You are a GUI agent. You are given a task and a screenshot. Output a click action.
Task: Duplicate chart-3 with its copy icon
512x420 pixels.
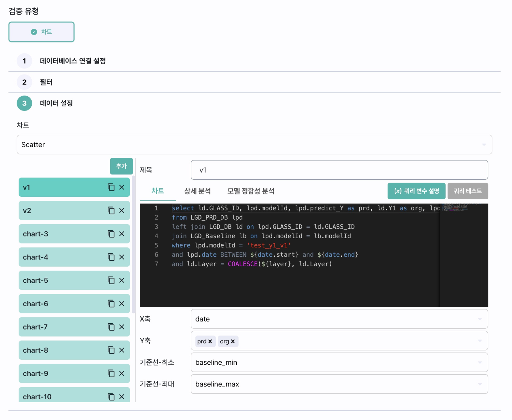[x=111, y=234]
